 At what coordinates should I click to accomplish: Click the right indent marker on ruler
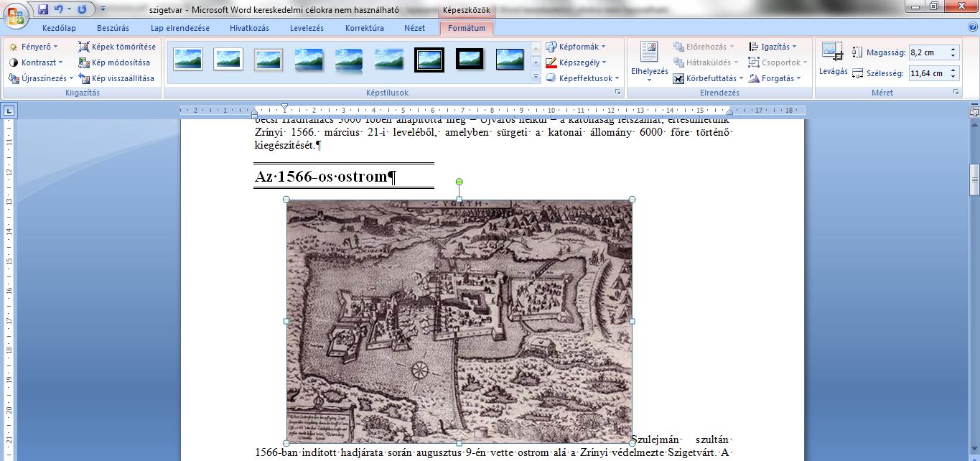729,113
